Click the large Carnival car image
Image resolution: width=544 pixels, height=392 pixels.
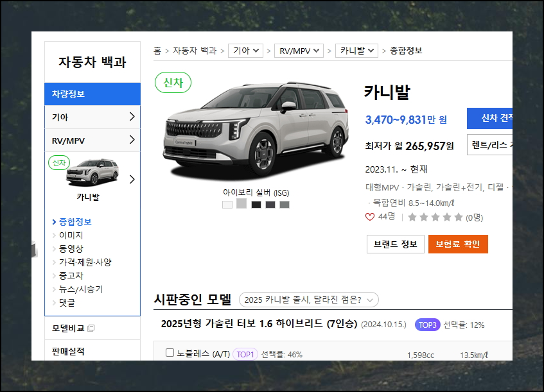click(256, 130)
